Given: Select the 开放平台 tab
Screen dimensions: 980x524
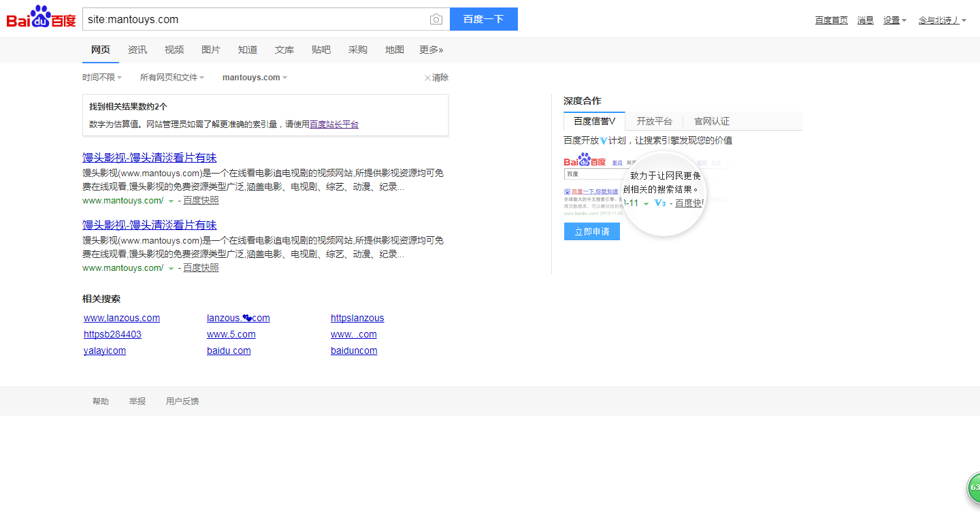Looking at the screenshot, I should [x=654, y=121].
